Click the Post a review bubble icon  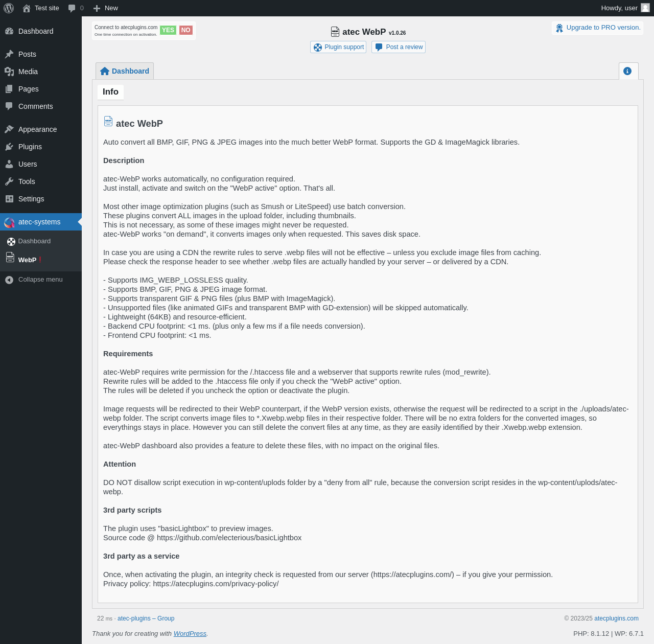click(379, 47)
